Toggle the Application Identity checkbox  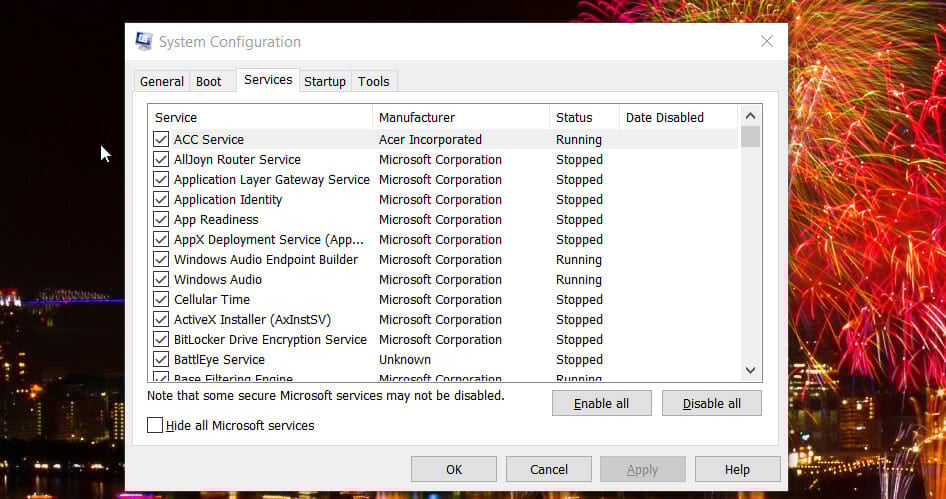coord(160,199)
